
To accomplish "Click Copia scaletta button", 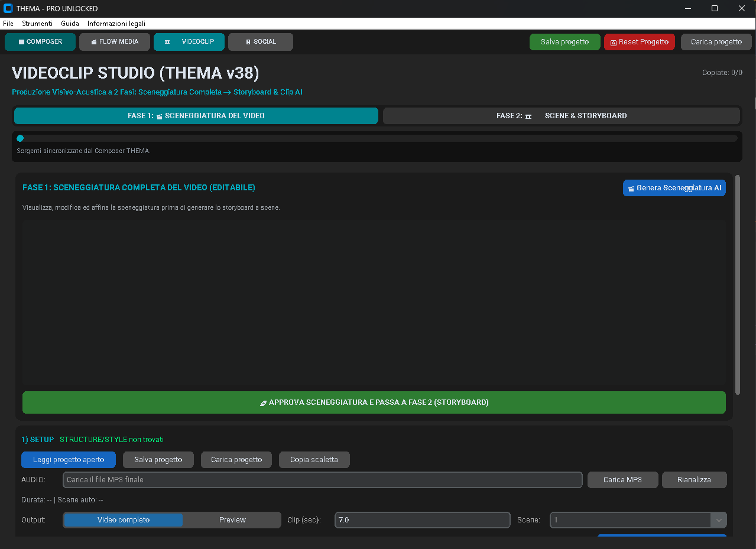I will click(314, 460).
